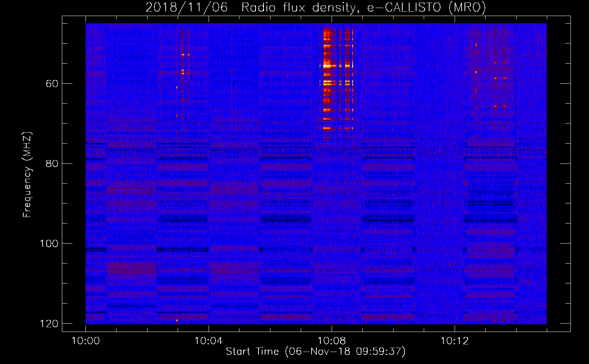Click the '100' frequency tick label
This screenshot has width=589, height=364.
(49, 244)
